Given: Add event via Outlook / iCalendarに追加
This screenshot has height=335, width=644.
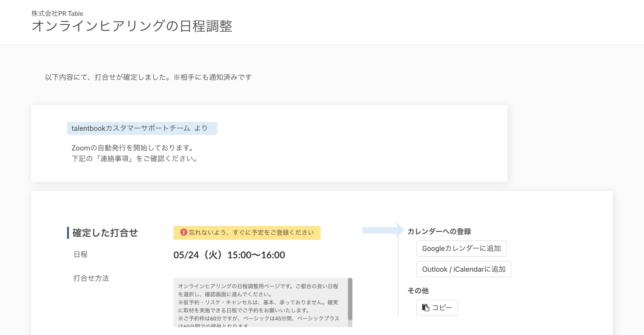Looking at the screenshot, I should [x=464, y=269].
